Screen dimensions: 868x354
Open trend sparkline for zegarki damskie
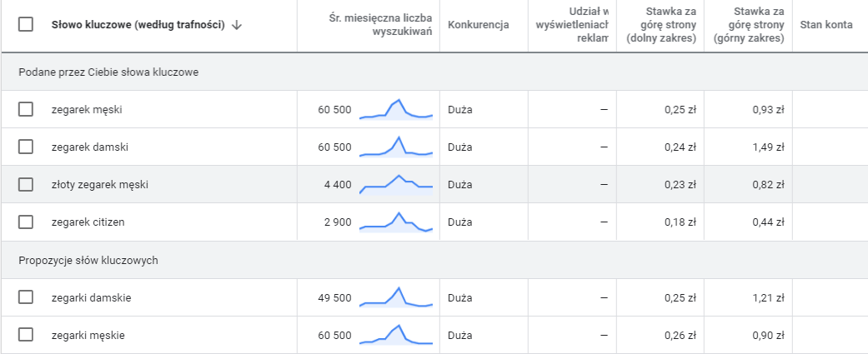(x=396, y=297)
